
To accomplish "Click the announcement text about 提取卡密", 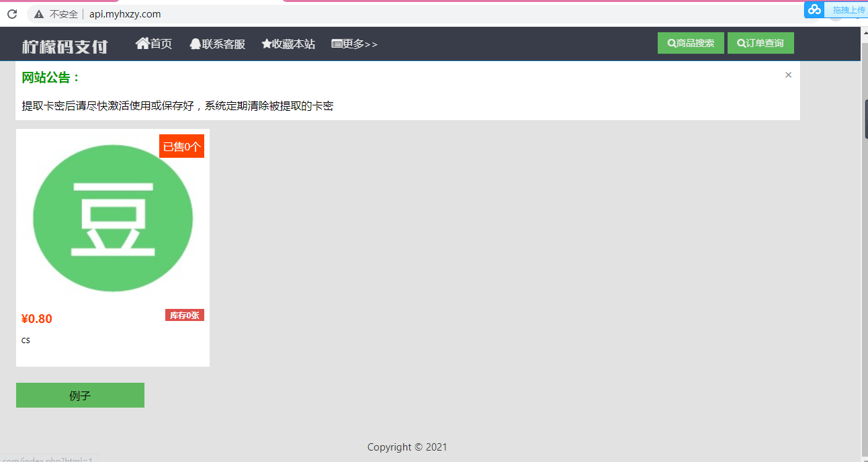I will click(177, 106).
